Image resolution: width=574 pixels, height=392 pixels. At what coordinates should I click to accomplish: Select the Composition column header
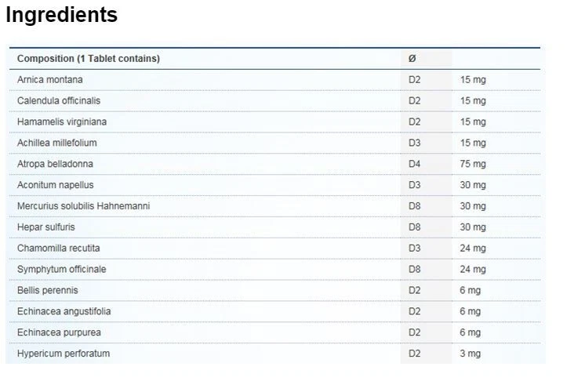[88, 59]
